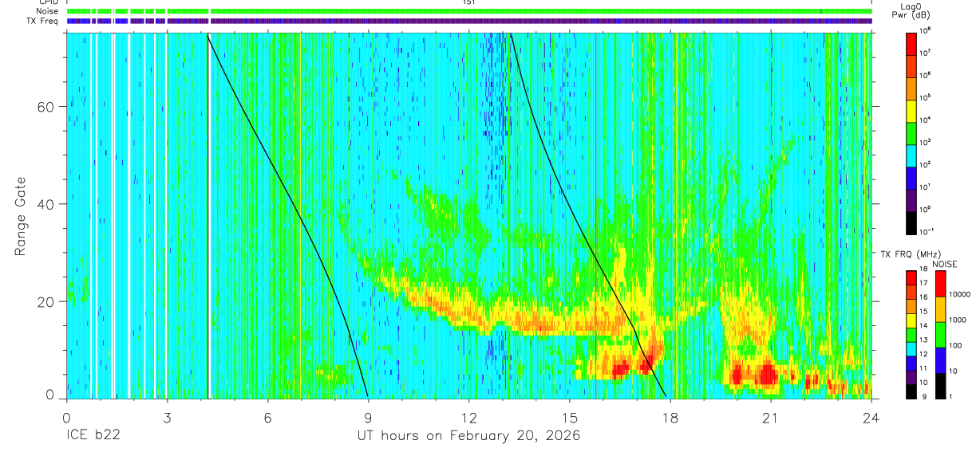Pick the red top segment of TX FRQ colorbar
This screenshot has width=980, height=452.
tap(911, 277)
